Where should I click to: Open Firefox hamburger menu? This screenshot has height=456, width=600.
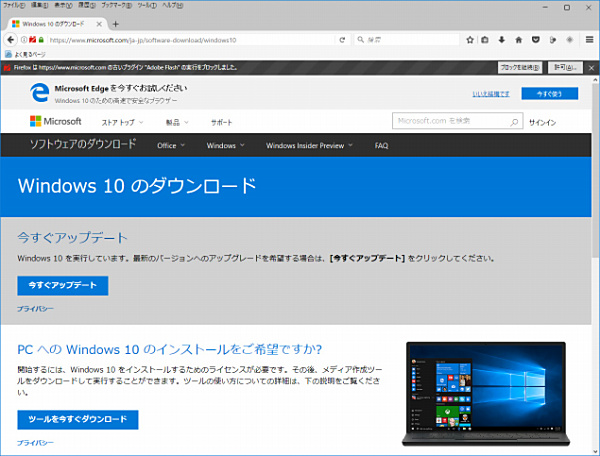589,40
